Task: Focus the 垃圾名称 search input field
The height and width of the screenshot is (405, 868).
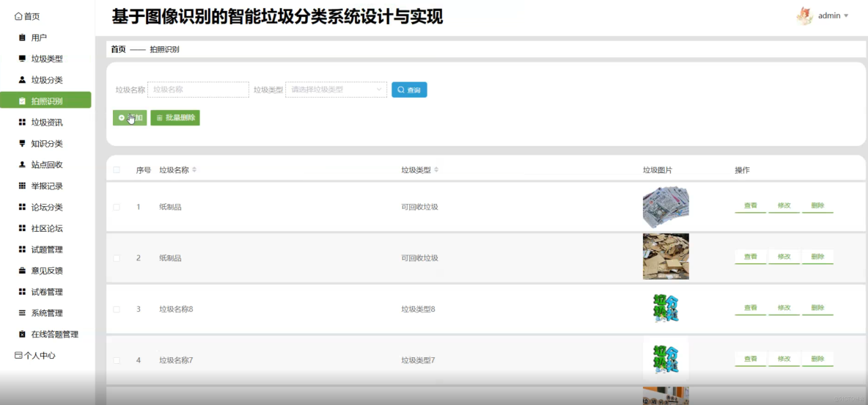Action: pyautogui.click(x=198, y=90)
